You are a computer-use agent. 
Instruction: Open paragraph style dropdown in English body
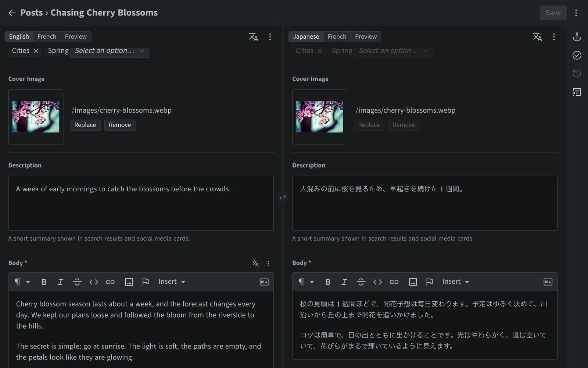[x=22, y=282]
